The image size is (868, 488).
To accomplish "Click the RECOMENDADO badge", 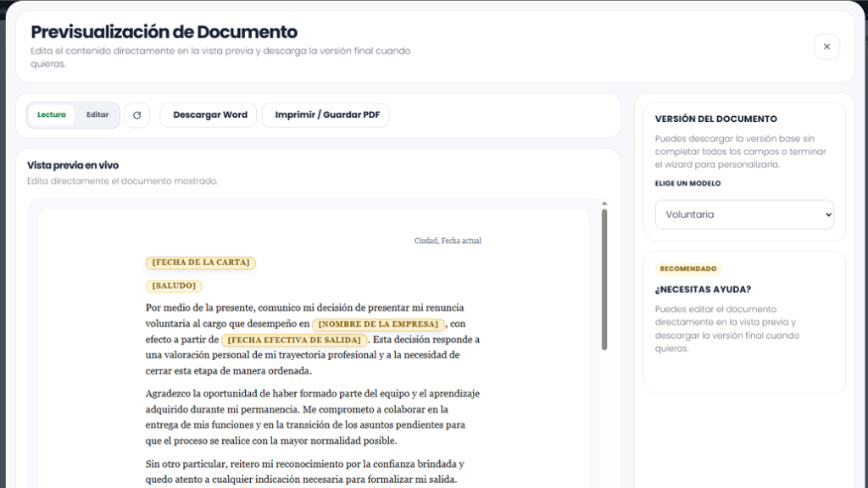I will (688, 269).
